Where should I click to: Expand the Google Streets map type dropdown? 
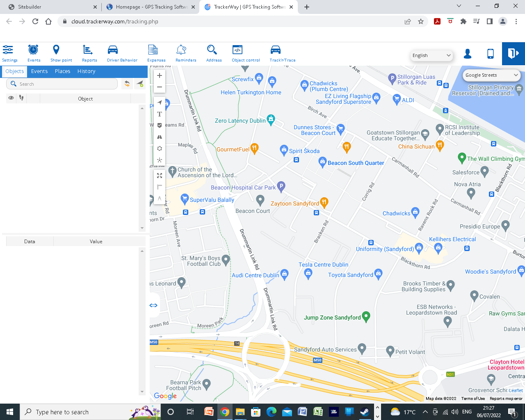click(491, 75)
